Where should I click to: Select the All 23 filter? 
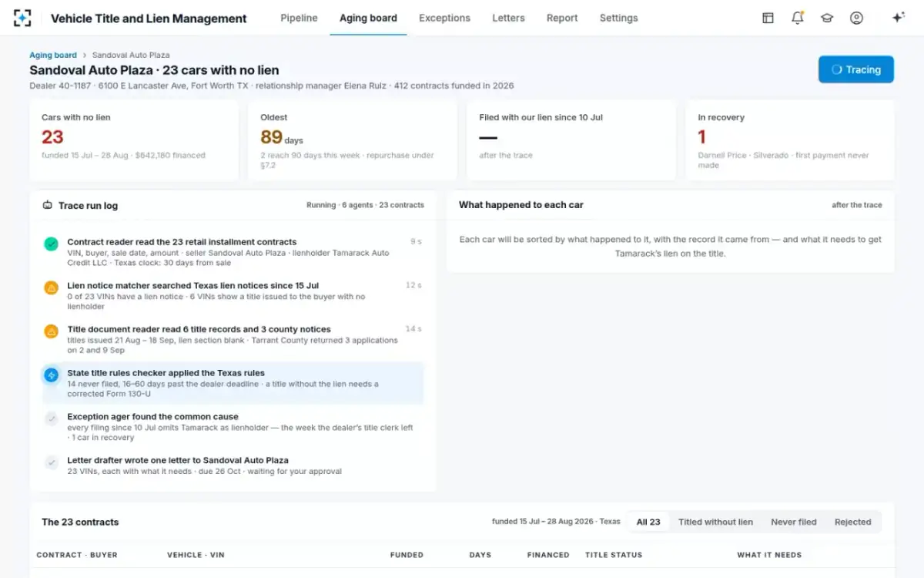point(648,522)
